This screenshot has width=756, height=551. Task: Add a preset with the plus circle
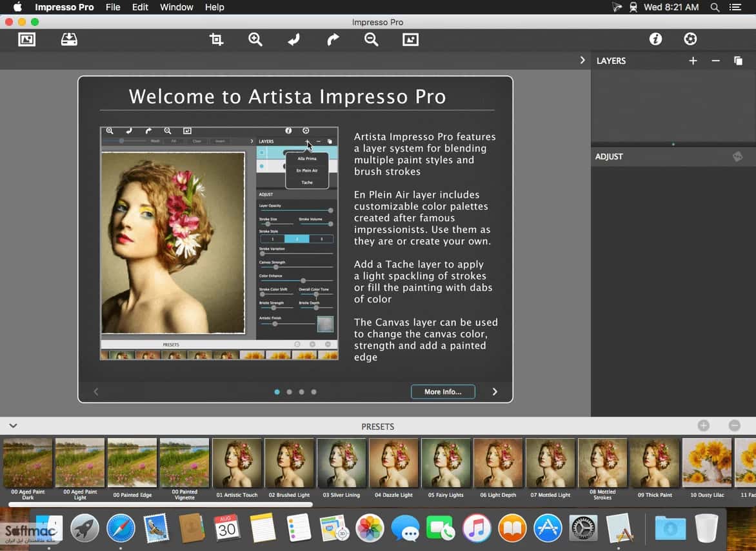tap(704, 425)
